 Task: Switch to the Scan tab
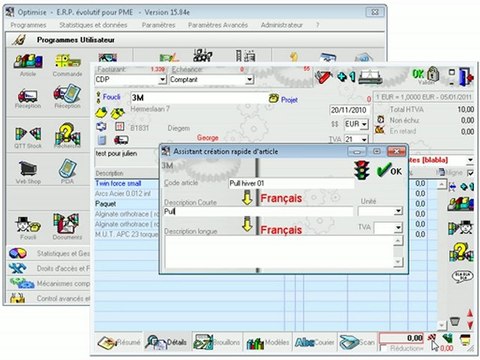(357, 342)
